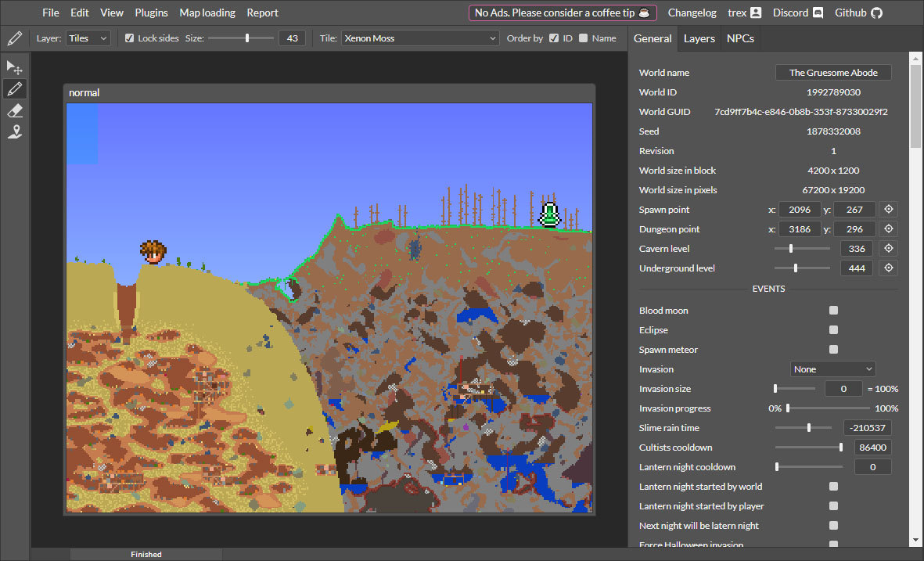Click the target icon next to Dungeon point

(888, 229)
